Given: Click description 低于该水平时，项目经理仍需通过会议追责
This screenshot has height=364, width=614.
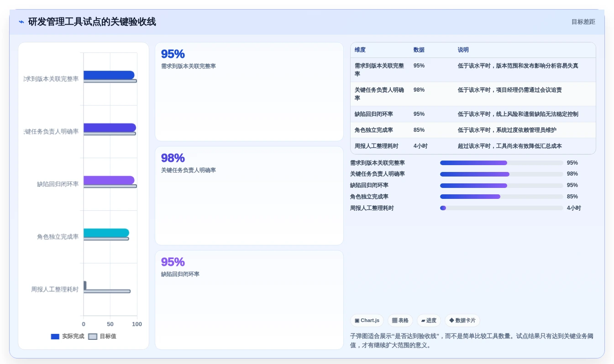Looking at the screenshot, I should point(510,90).
